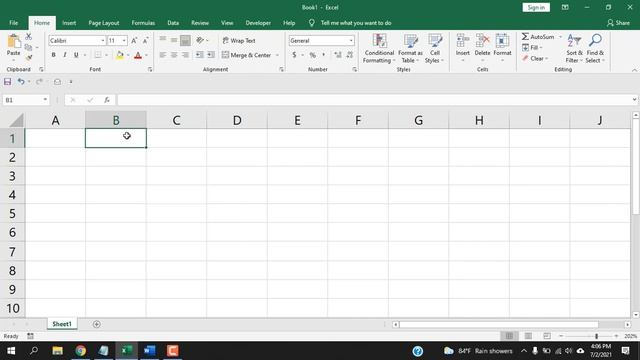The width and height of the screenshot is (640, 360).
Task: Click Increase Indent icon
Action: [x=211, y=55]
